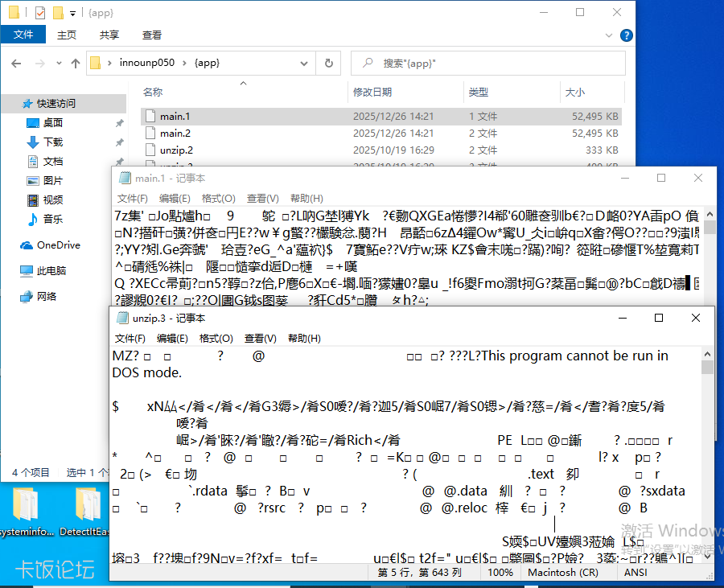Refresh the {app} folder view
Viewport: 724px width, 588px height.
pyautogui.click(x=327, y=63)
